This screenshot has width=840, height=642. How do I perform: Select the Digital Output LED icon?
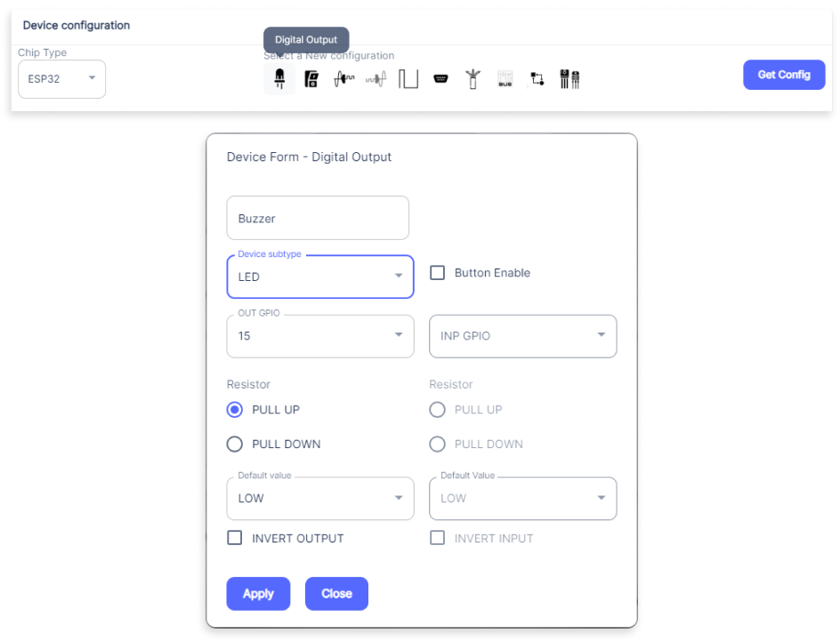click(279, 79)
